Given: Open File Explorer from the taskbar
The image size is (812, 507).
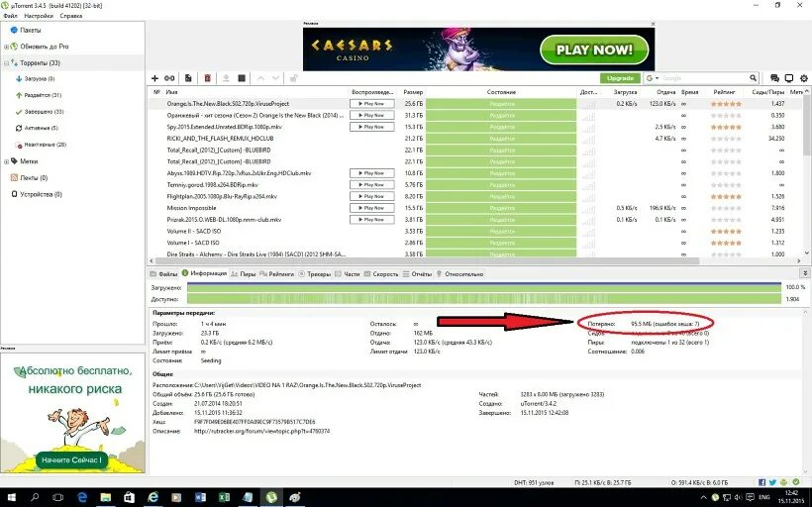Looking at the screenshot, I should [x=106, y=498].
